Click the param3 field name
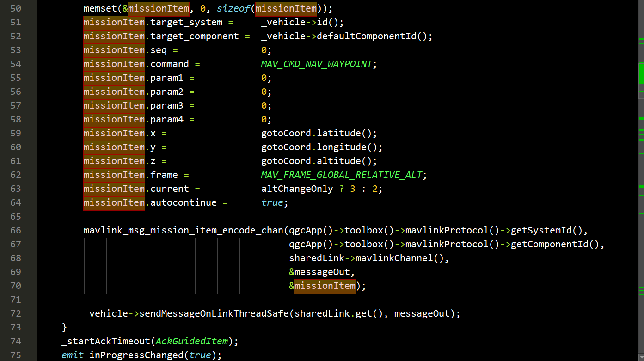This screenshot has width=644, height=361. (167, 105)
